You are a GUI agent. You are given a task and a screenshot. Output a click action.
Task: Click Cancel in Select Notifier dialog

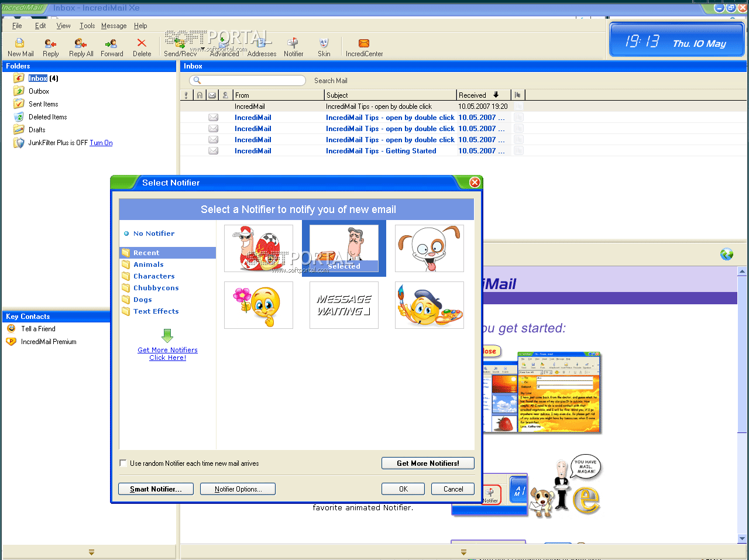453,489
